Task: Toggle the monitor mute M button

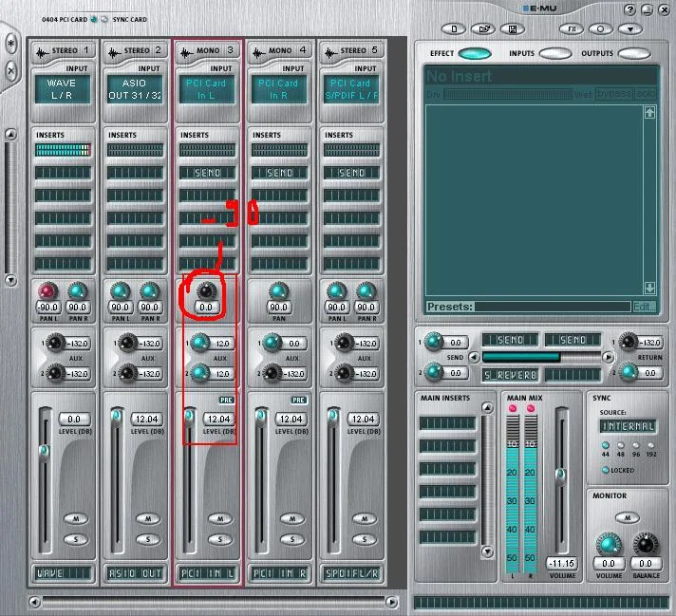Action: pos(625,517)
